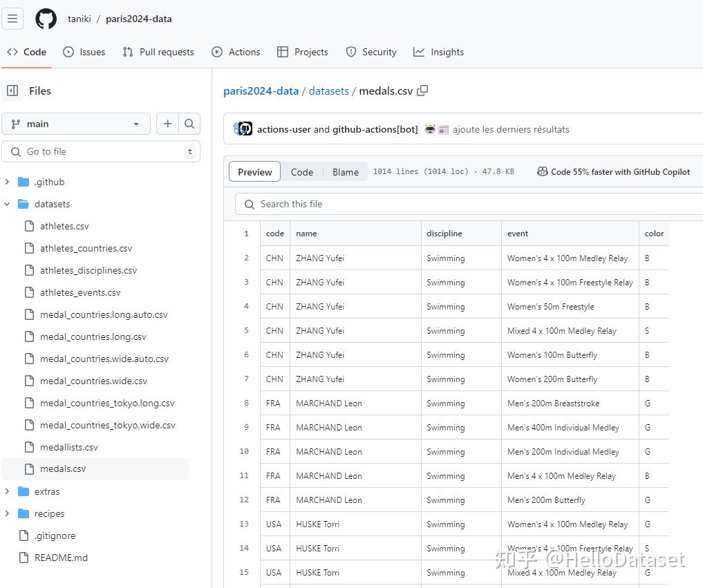Open the paris2024-data breadcrumb link
Viewport: 703px width, 588px height.
(261, 91)
